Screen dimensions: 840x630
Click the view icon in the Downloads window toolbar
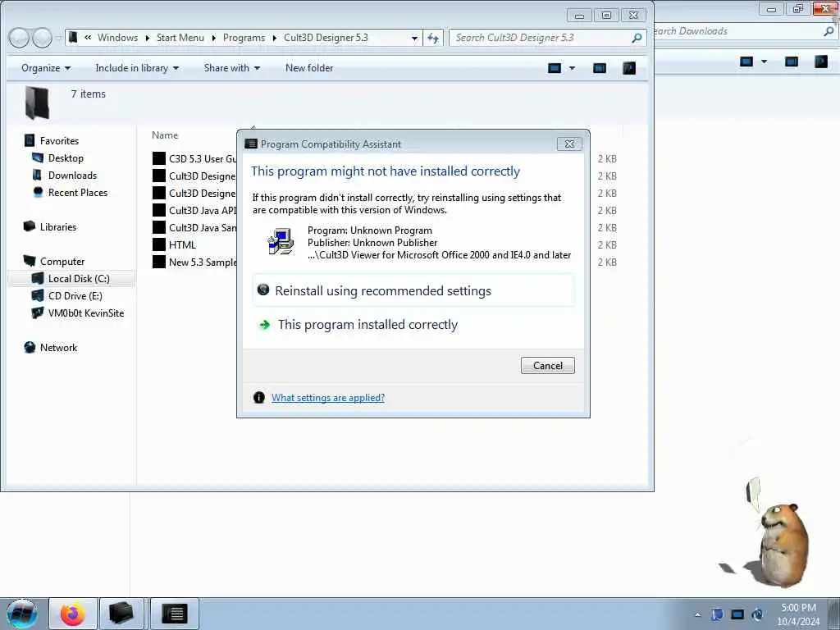click(746, 62)
